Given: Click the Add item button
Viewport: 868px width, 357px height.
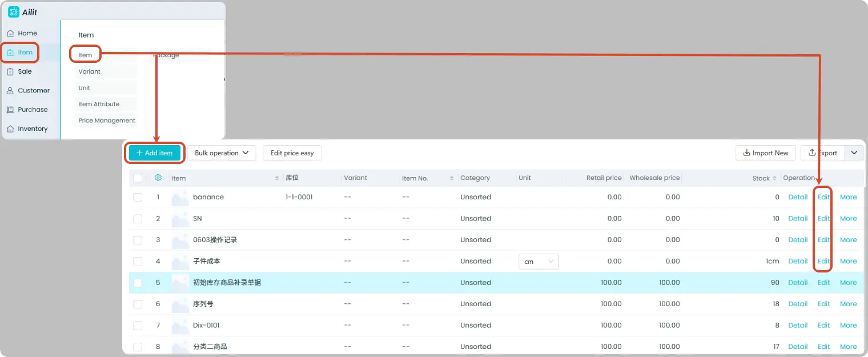Looking at the screenshot, I should click(155, 153).
